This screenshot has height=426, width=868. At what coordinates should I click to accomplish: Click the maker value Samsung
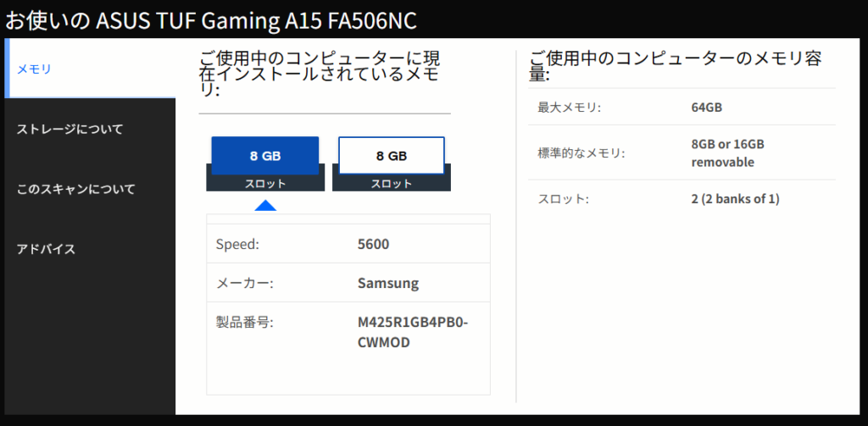388,283
